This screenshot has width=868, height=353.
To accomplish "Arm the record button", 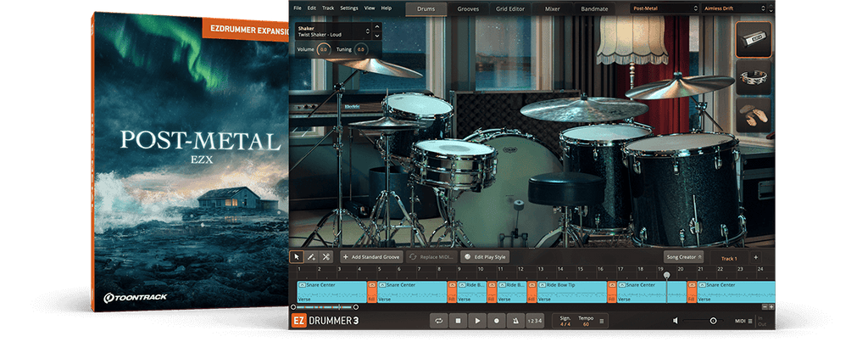I will [497, 320].
